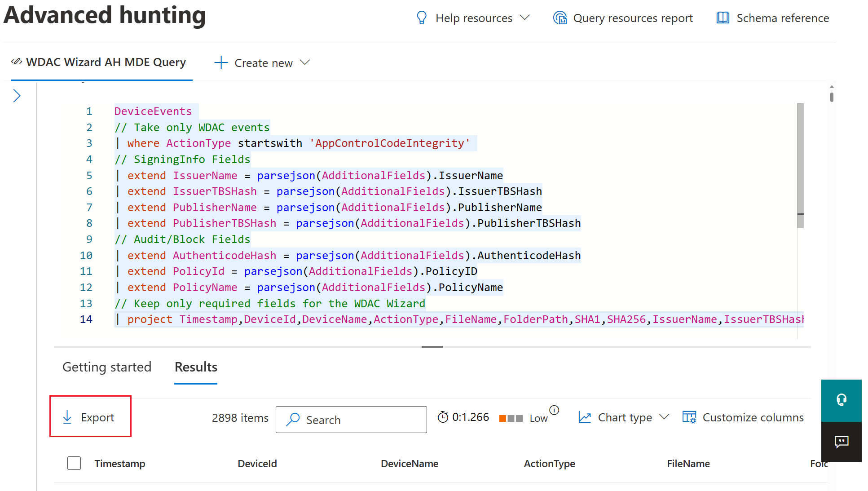Viewport: 868px width, 491px height.
Task: Click the Customize columns table icon
Action: 689,417
